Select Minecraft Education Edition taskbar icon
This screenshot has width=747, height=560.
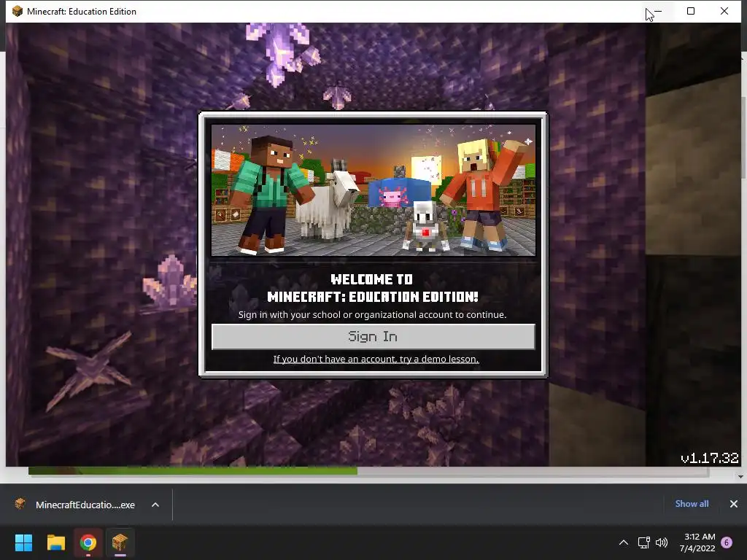pos(120,542)
